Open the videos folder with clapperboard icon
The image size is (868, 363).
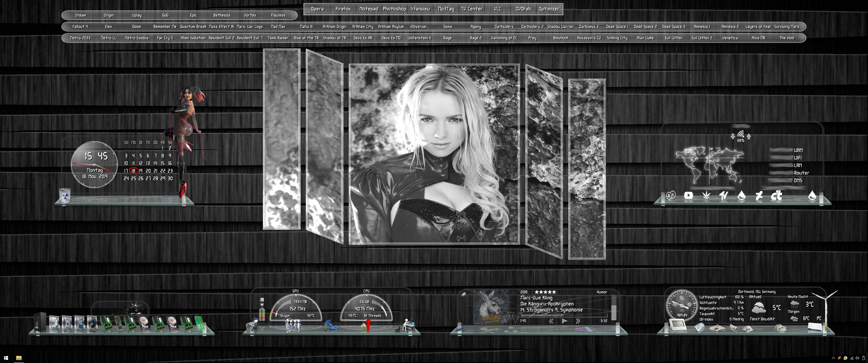click(x=79, y=323)
